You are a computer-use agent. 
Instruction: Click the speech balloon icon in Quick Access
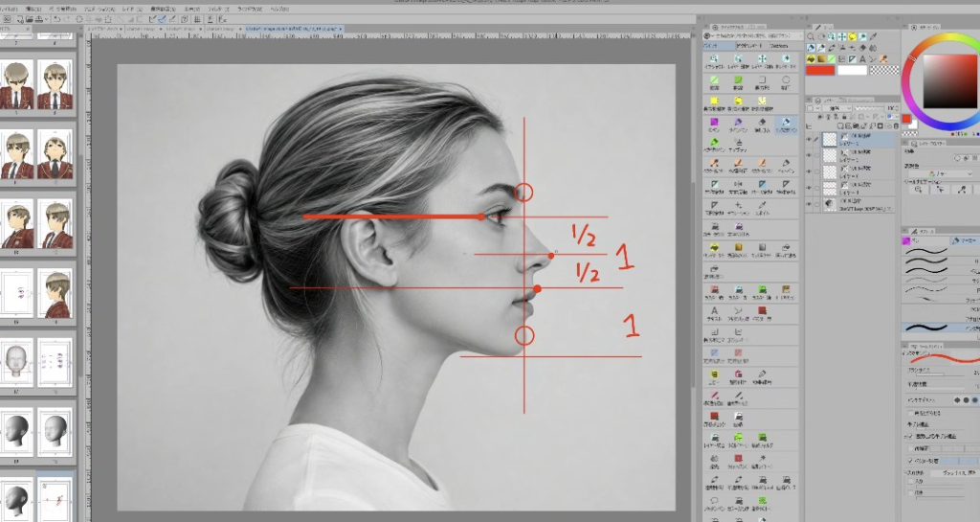coord(714,501)
